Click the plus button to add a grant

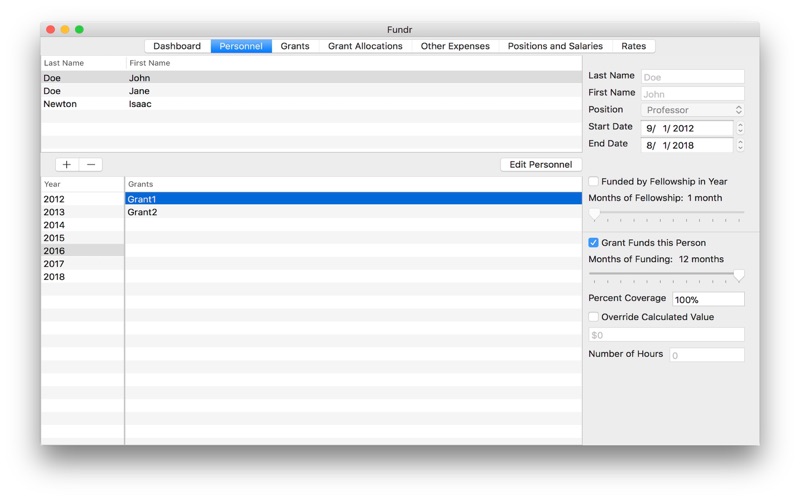tap(67, 164)
